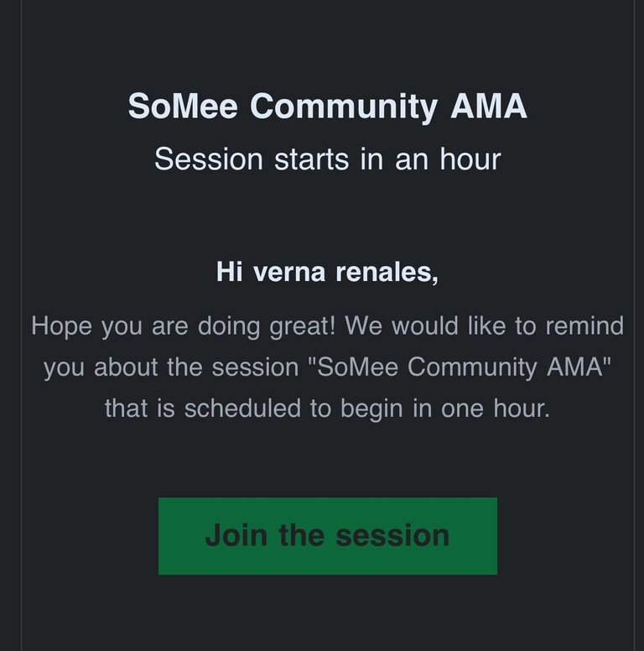Click the word Community in the heading
Image resolution: width=644 pixels, height=651 pixels.
point(344,108)
